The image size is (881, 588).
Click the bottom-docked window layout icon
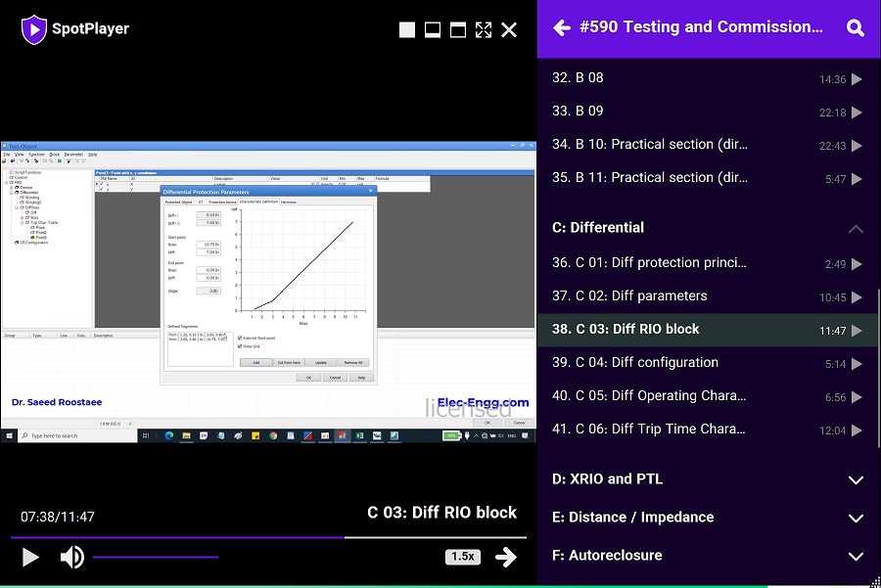point(433,30)
